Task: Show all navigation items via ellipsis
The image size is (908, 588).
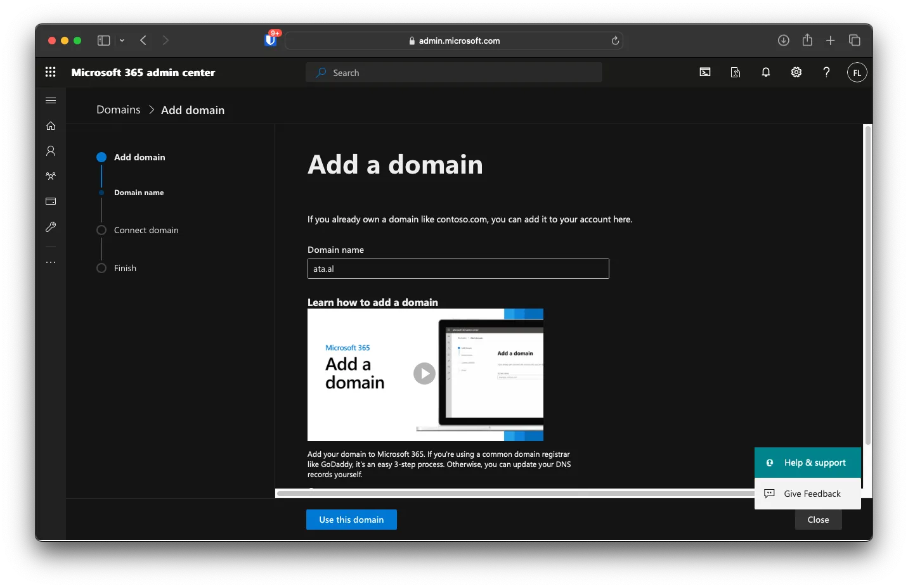Action: click(51, 262)
